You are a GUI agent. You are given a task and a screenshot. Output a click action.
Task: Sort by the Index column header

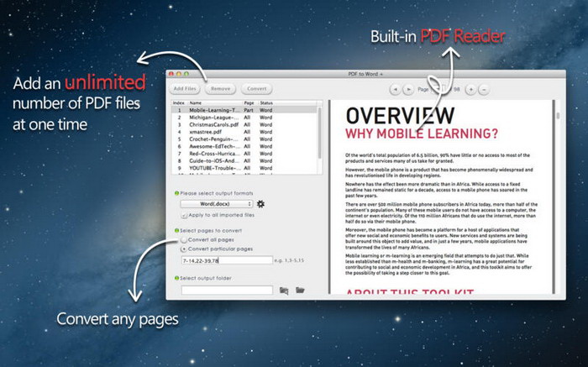(x=178, y=102)
